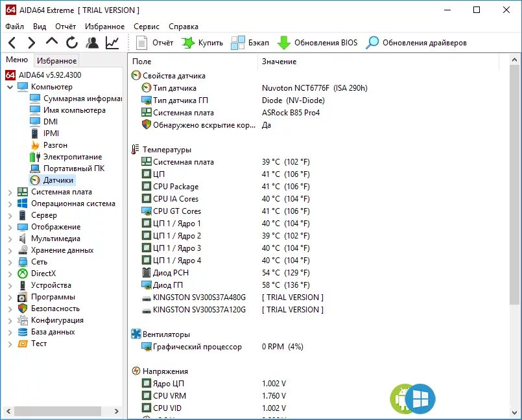The height and width of the screenshot is (420, 522).
Task: Click the База данных database icon
Action: pos(23,332)
